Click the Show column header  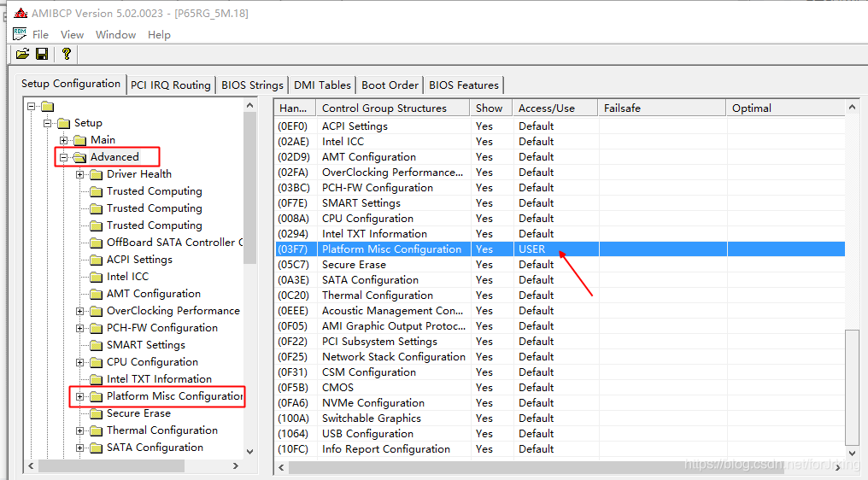click(x=490, y=108)
